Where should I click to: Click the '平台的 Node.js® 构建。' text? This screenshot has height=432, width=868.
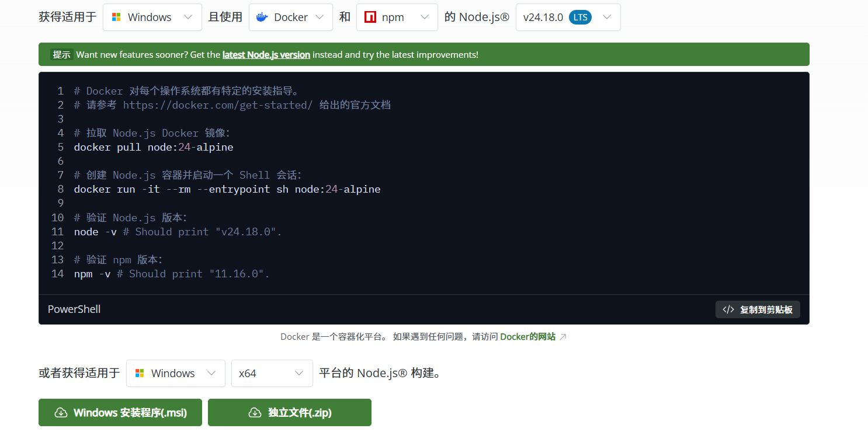click(x=380, y=373)
